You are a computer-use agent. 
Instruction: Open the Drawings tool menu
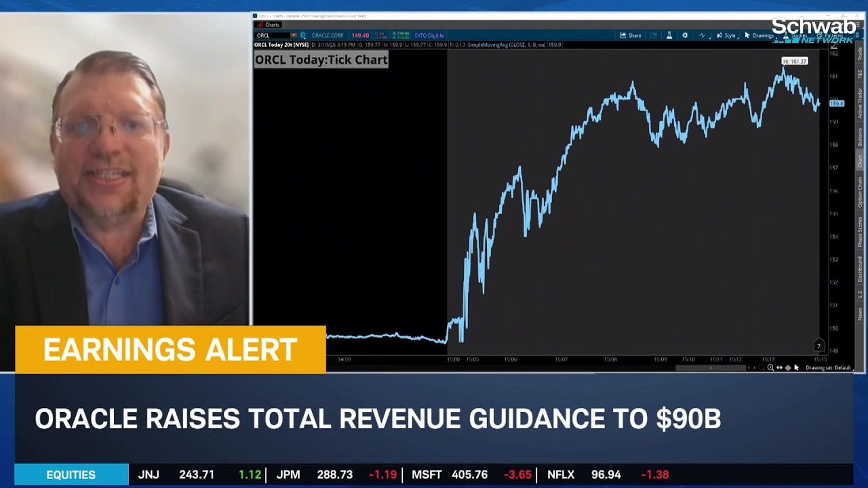click(759, 35)
